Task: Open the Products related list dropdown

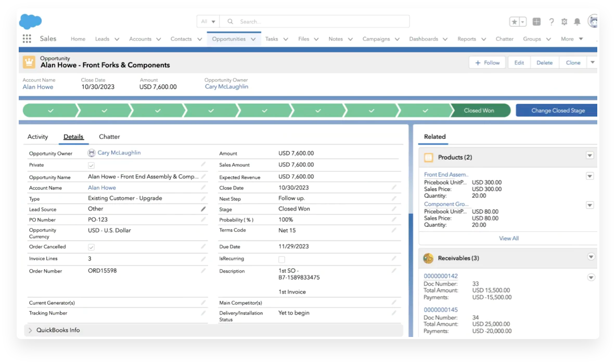Action: tap(589, 155)
